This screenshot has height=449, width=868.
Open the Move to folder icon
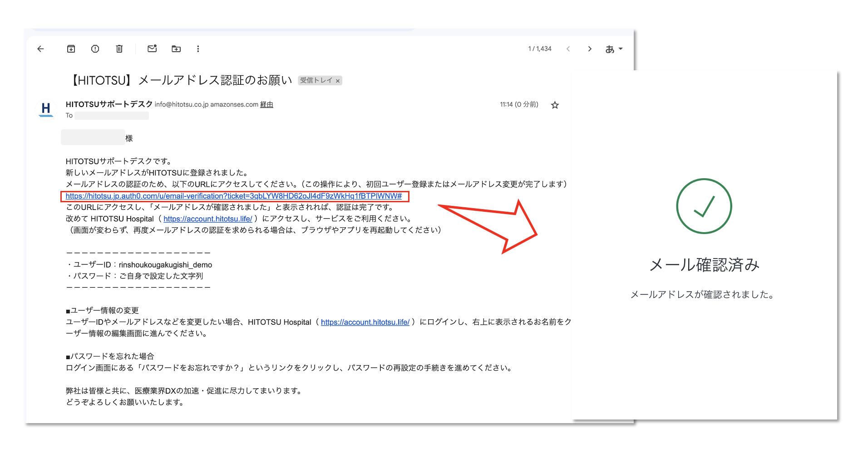(x=176, y=49)
